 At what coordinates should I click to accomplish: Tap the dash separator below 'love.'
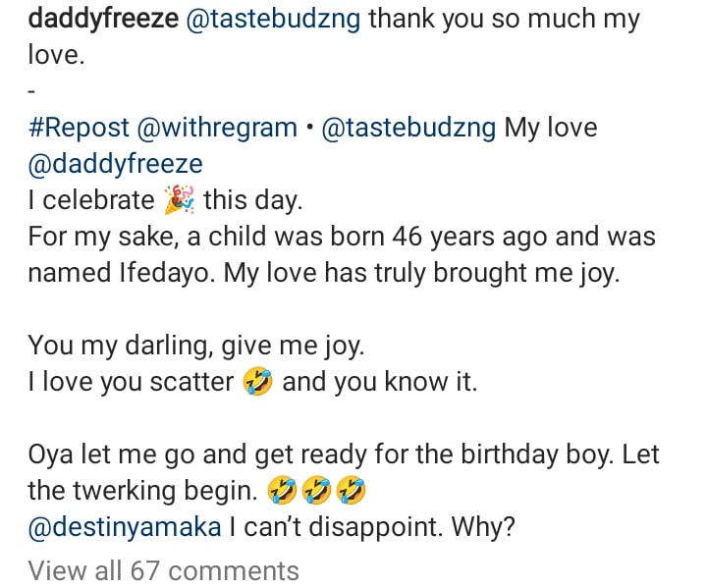pyautogui.click(x=31, y=92)
